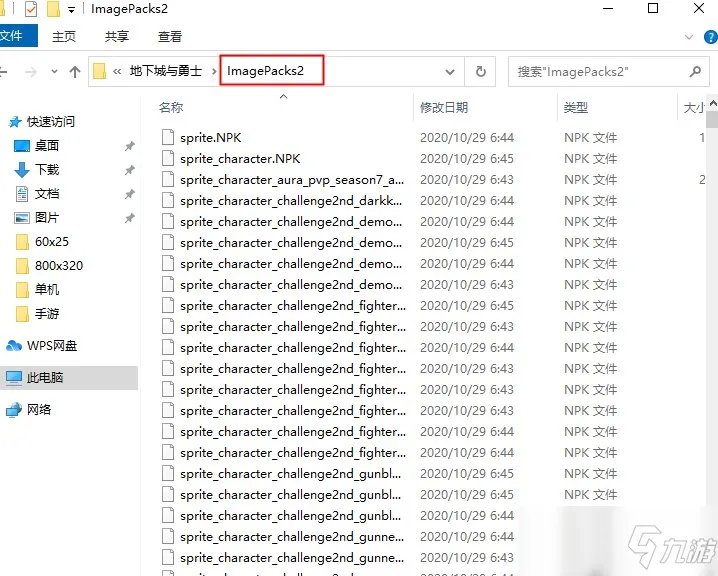Click the magnifier search icon
Screen dimensions: 718x576
pos(696,71)
